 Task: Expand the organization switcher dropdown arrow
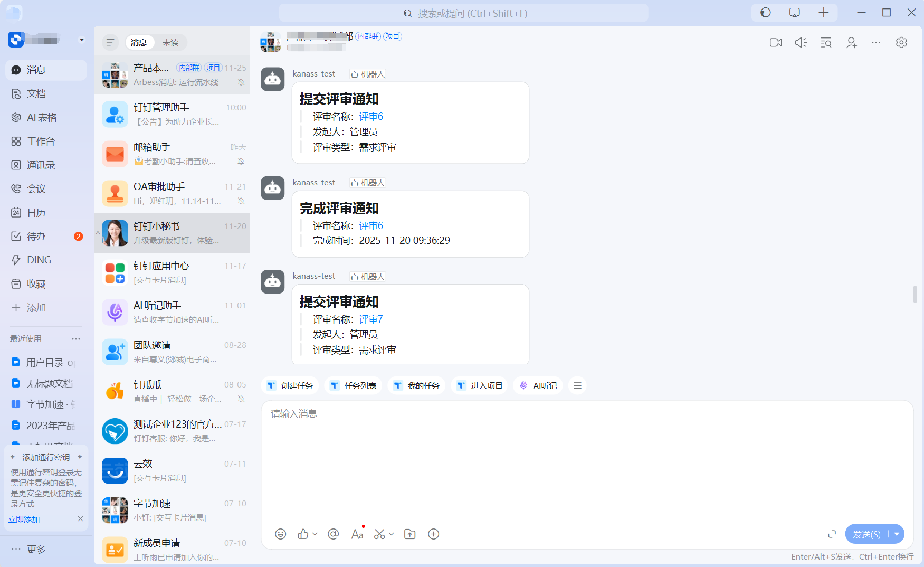pyautogui.click(x=82, y=40)
